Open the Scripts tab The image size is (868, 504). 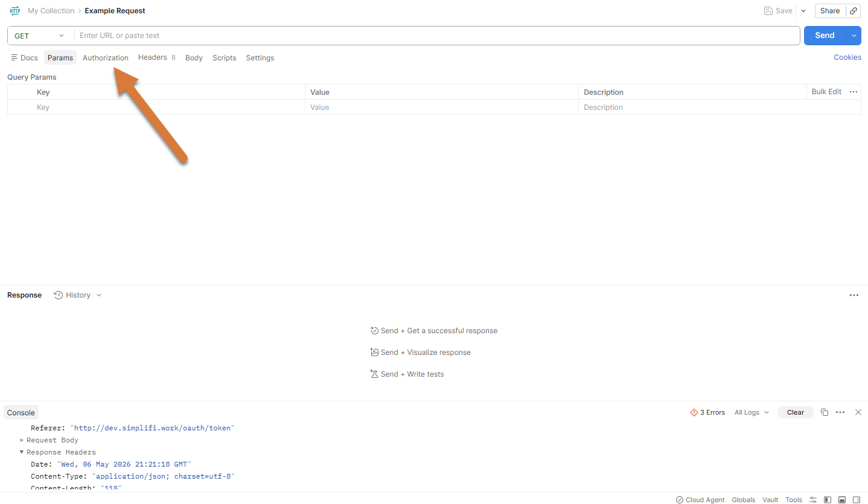(x=224, y=58)
